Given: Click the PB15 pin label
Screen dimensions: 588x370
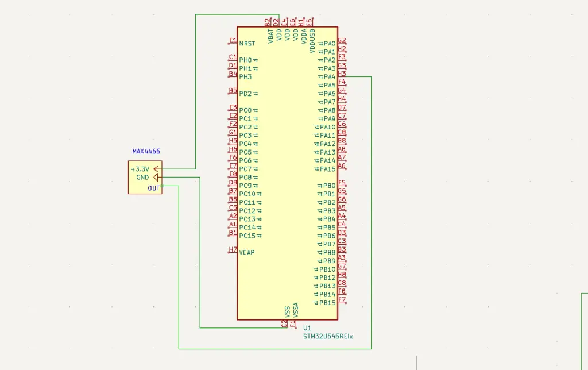Looking at the screenshot, I should pos(327,303).
